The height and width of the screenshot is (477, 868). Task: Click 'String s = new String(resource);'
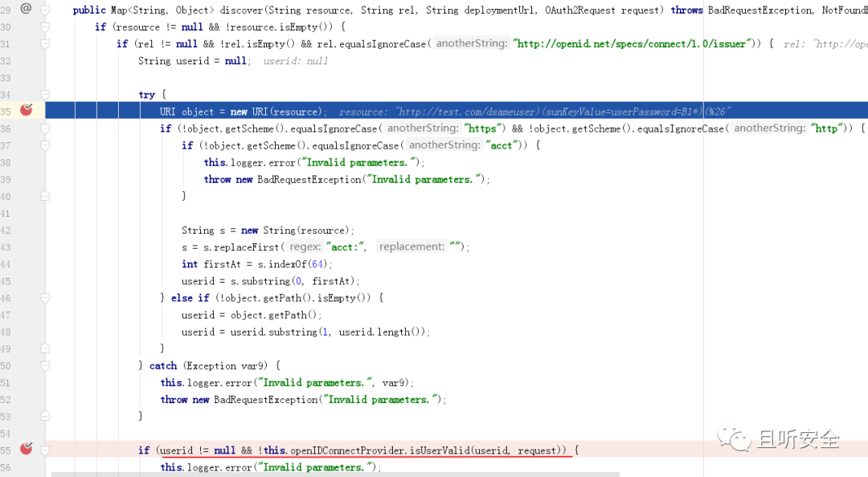[x=268, y=230]
